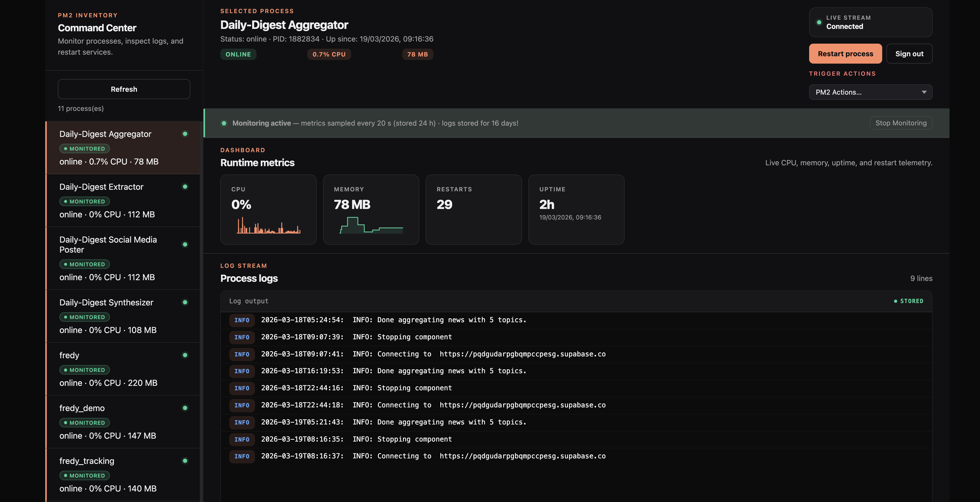Screen dimensions: 980x502
Task: Click the status dot beside the fredy process
Action: pyautogui.click(x=185, y=355)
